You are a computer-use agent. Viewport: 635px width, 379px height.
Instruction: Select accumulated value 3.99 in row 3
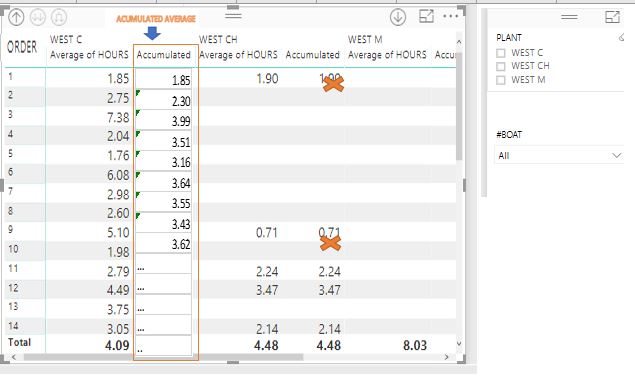coord(181,121)
